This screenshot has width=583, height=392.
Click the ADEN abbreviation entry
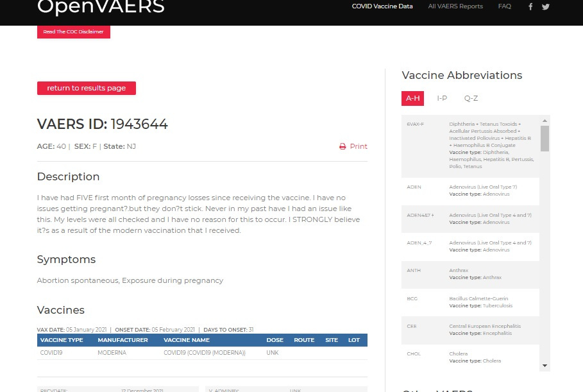pyautogui.click(x=470, y=191)
